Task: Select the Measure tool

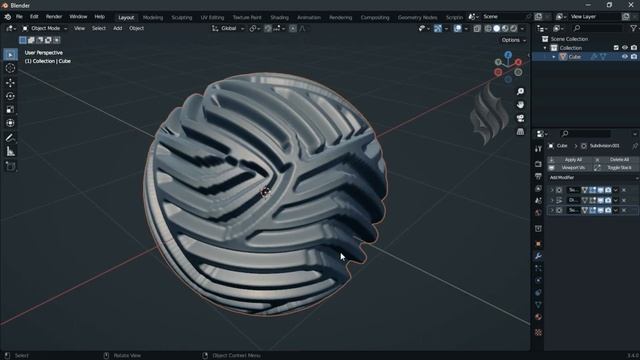Action: [x=10, y=151]
